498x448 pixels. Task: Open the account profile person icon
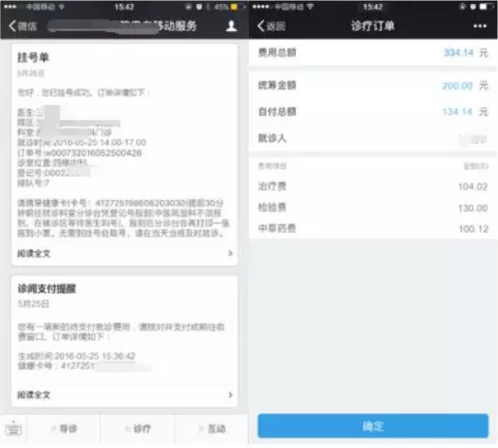(231, 26)
